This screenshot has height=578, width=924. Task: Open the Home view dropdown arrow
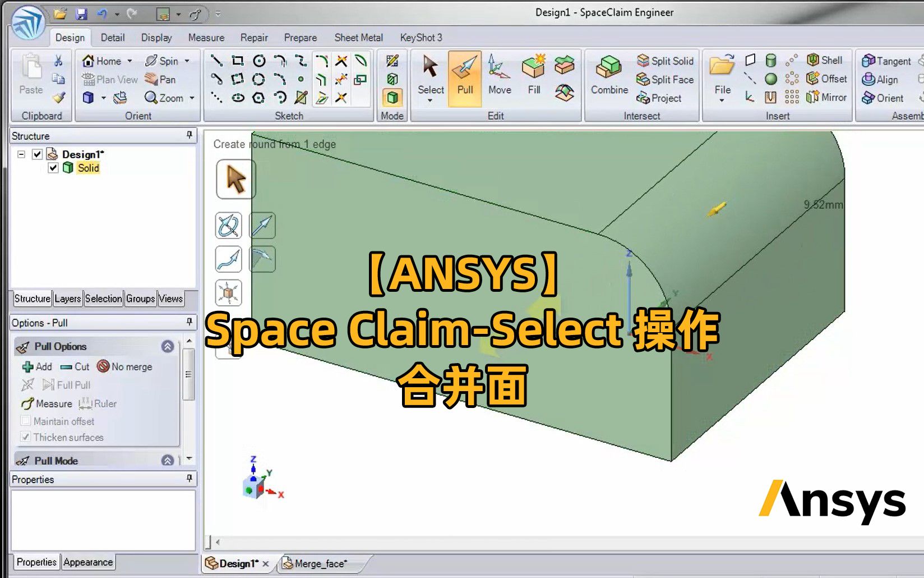click(130, 61)
